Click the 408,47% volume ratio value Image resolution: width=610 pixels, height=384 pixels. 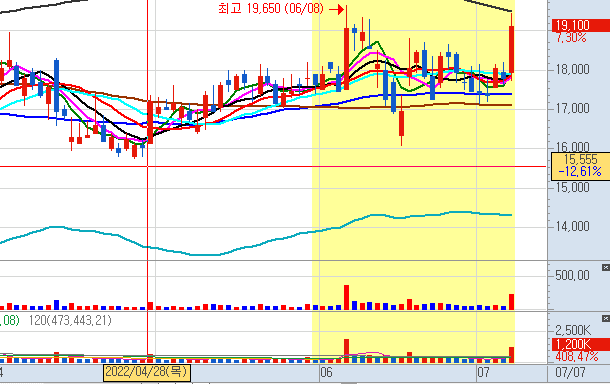click(x=577, y=356)
